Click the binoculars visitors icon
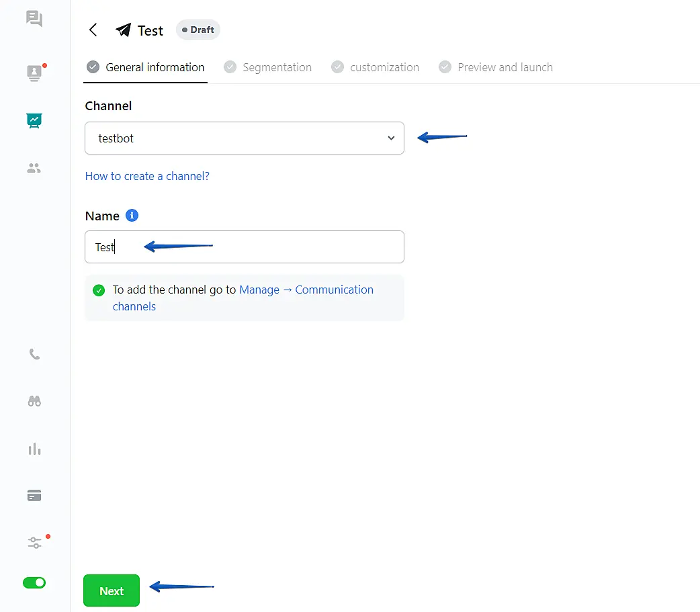The width and height of the screenshot is (700, 612). coord(34,401)
